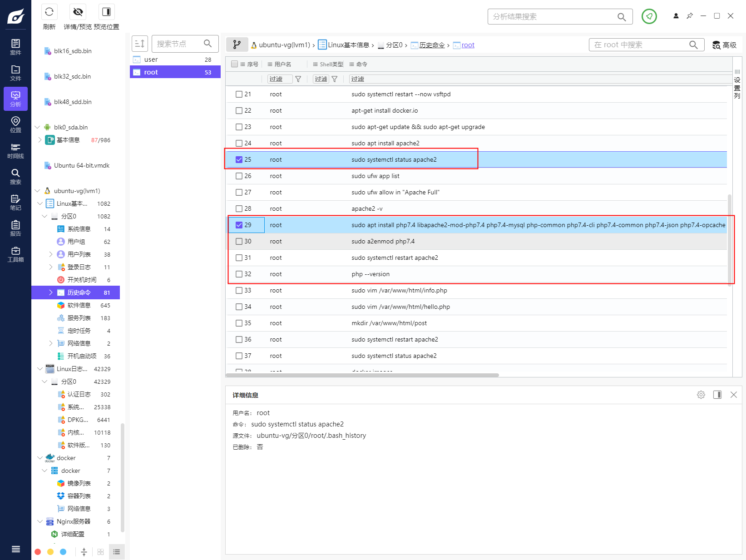Open the 设置列 column settings
This screenshot has height=560, width=746.
click(x=737, y=85)
